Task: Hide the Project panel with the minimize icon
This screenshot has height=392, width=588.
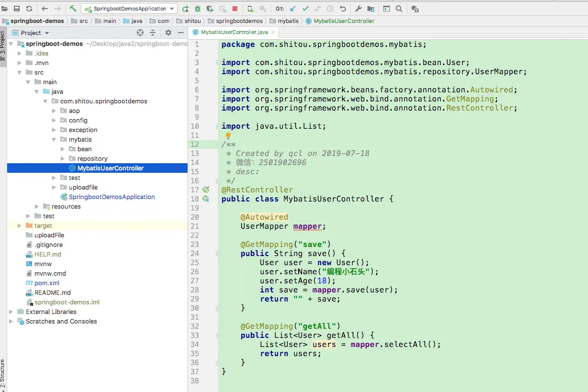Action: click(181, 33)
